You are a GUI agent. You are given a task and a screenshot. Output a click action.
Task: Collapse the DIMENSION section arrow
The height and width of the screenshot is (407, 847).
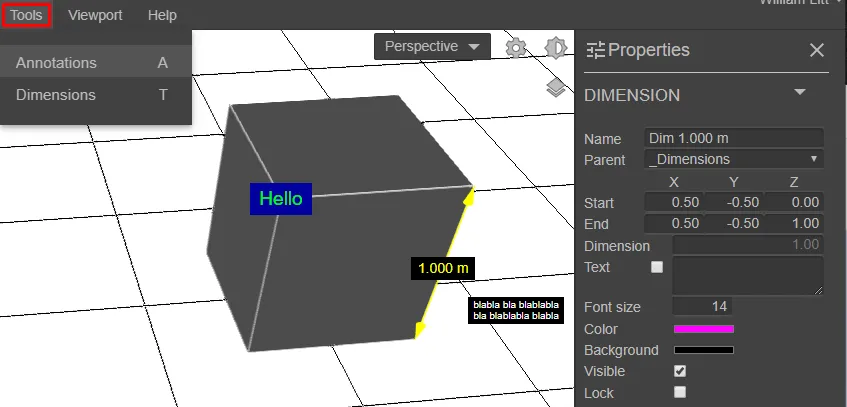point(799,92)
